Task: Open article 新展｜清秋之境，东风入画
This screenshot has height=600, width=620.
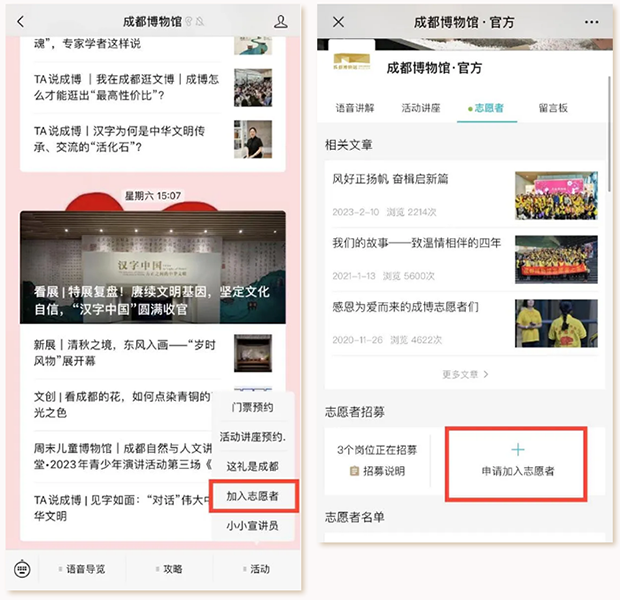Action: (x=153, y=353)
